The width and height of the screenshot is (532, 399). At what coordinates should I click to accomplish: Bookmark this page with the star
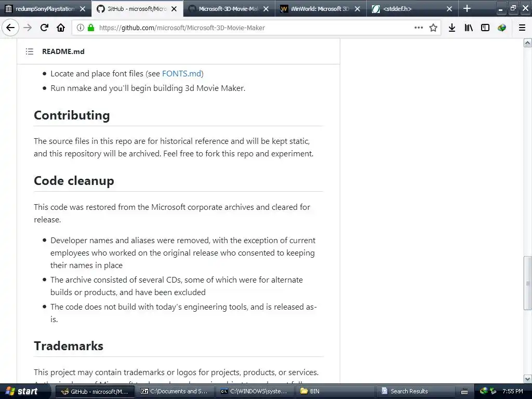433,28
